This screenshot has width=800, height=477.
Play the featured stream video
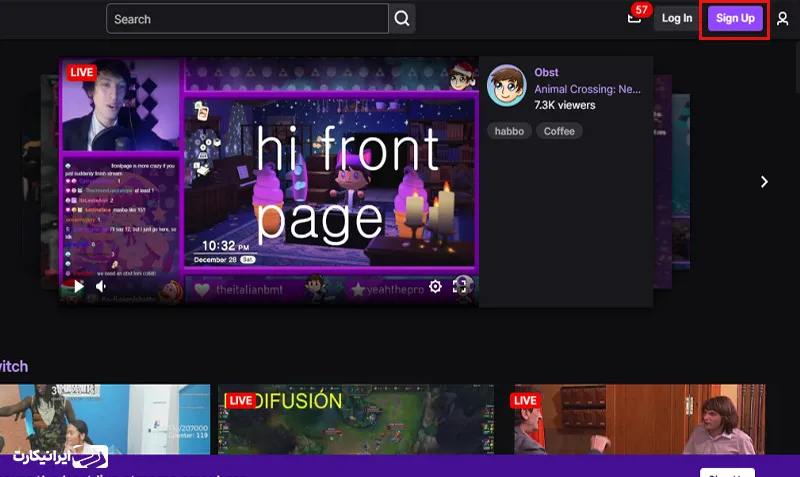click(79, 286)
